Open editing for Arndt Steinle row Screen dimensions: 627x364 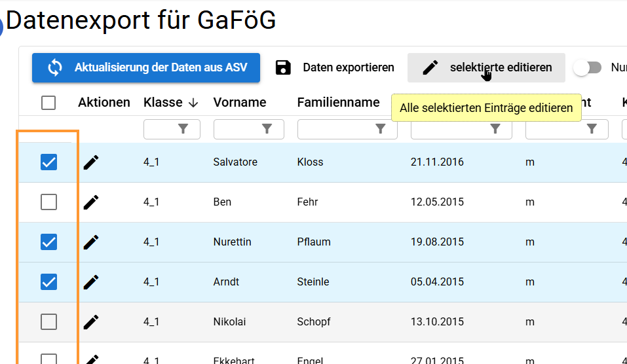pos(92,282)
